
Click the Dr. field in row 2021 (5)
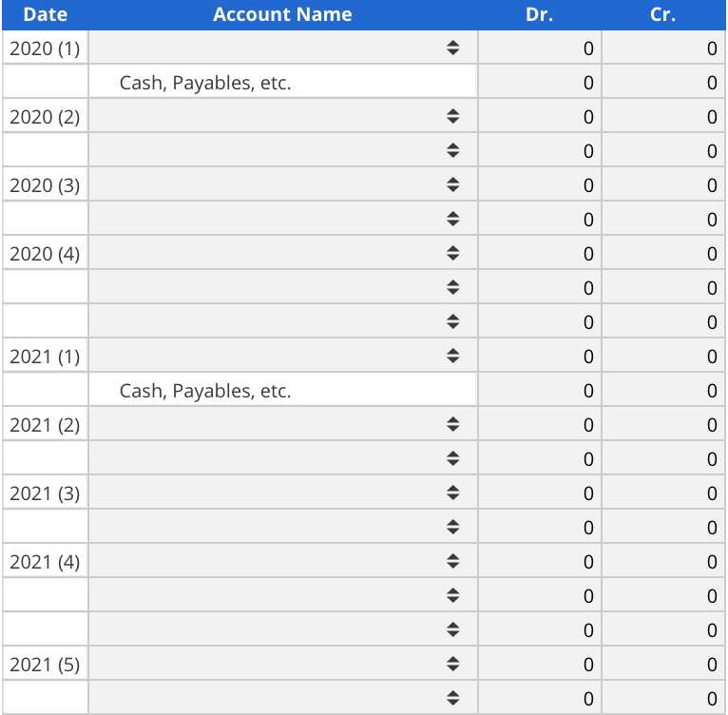point(540,664)
